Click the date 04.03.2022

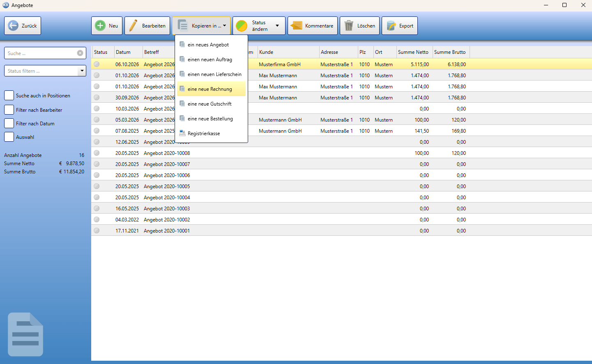[127, 219]
